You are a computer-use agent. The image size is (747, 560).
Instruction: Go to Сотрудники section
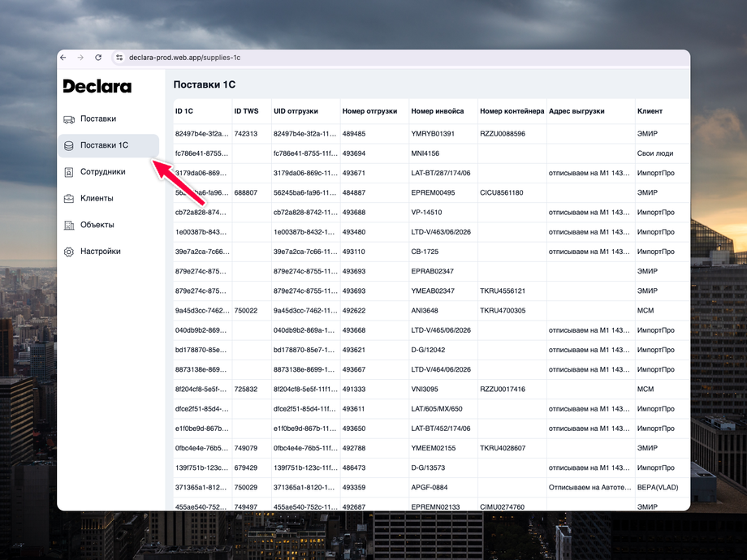click(x=108, y=172)
